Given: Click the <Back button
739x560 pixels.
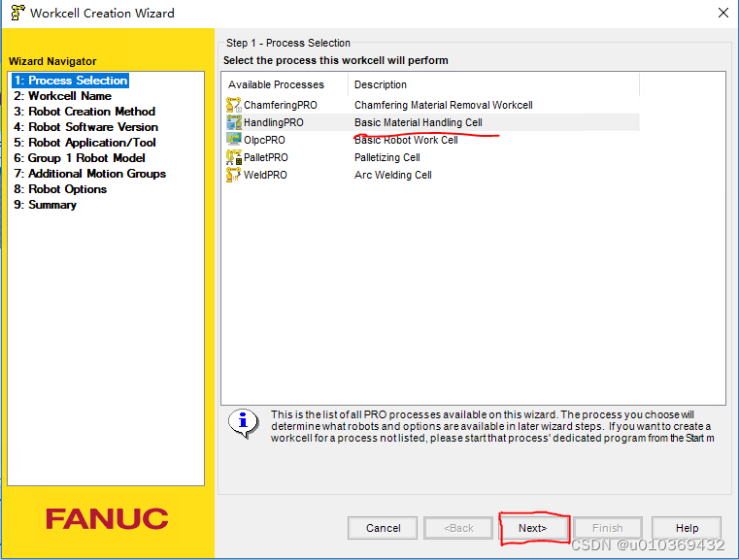Looking at the screenshot, I should tap(458, 528).
